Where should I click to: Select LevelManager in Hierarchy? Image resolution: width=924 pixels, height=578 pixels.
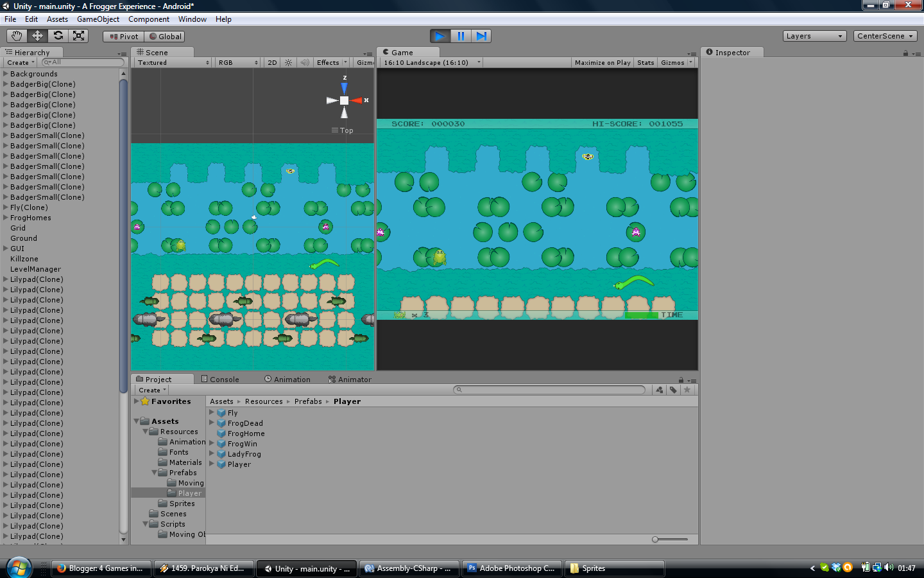click(x=35, y=269)
